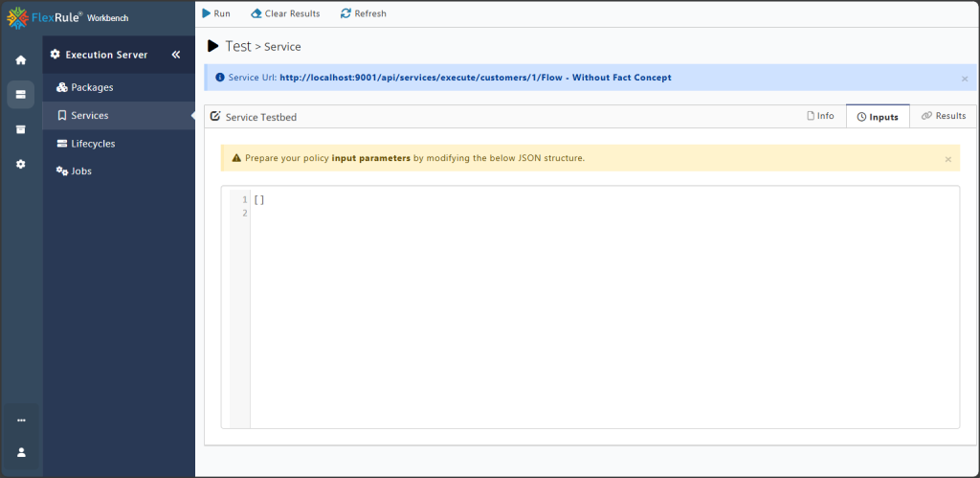Collapse the Execution Server sidebar
The height and width of the screenshot is (478, 980).
(176, 55)
